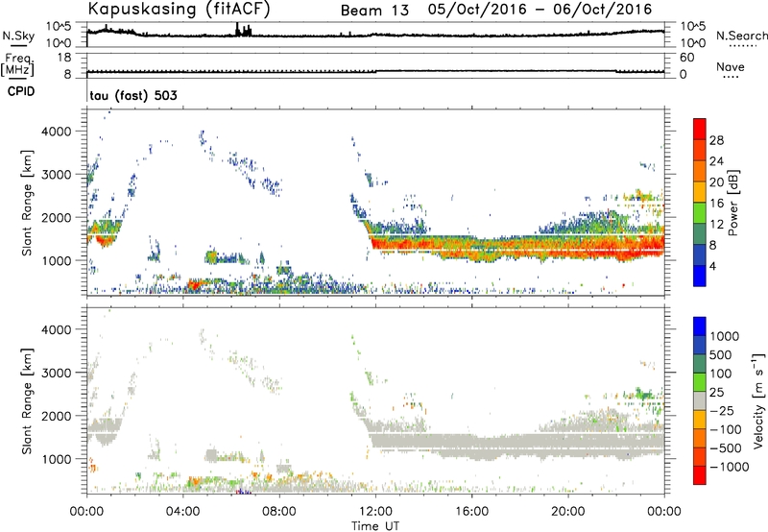
Task: Click the Beam 13 label
Action: pyautogui.click(x=374, y=11)
